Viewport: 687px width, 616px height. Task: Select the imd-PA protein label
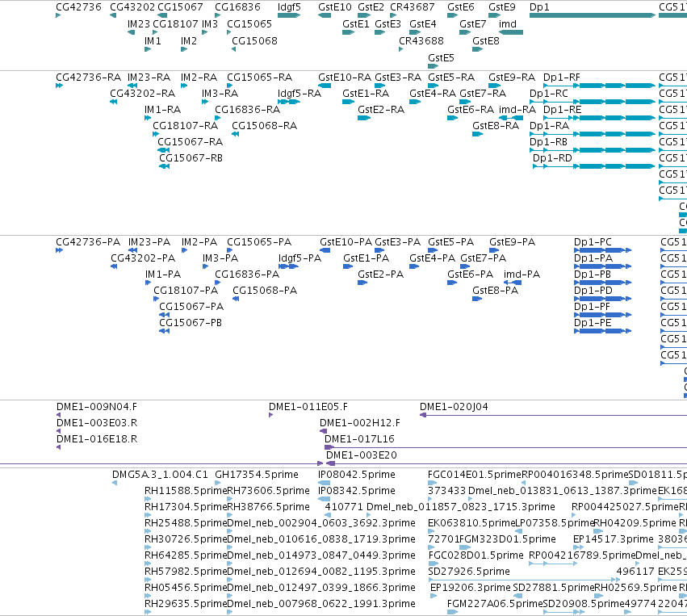click(522, 274)
